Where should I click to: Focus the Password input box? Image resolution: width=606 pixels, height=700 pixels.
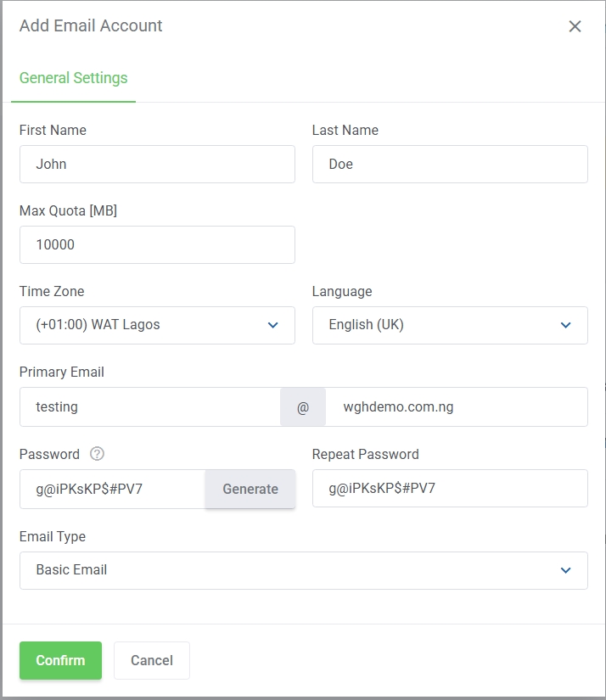(x=112, y=489)
